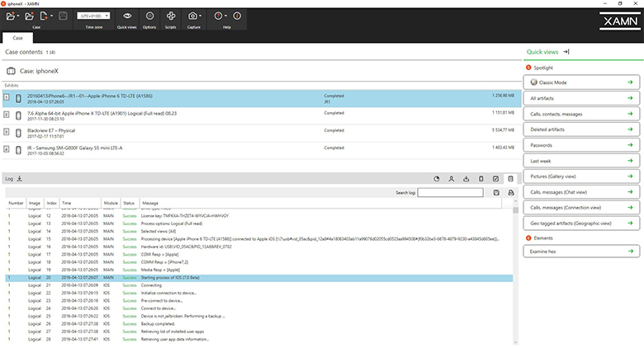Screen dimensions: 644x348
Task: Open the UTC+01:00 time zone dropdown
Action: point(93,16)
